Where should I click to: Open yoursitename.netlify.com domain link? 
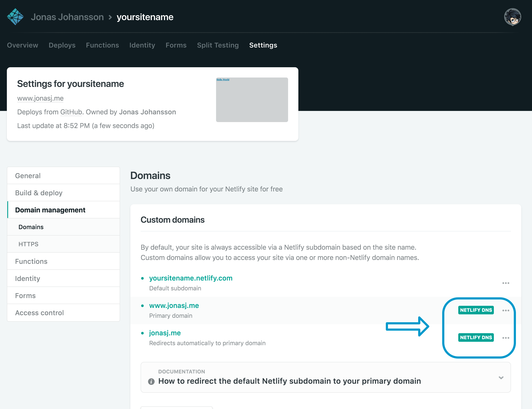191,278
